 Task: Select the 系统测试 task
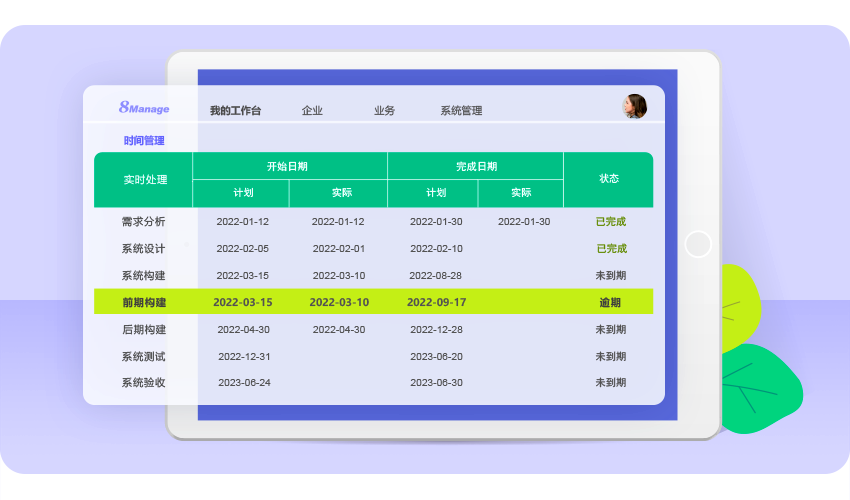point(143,356)
